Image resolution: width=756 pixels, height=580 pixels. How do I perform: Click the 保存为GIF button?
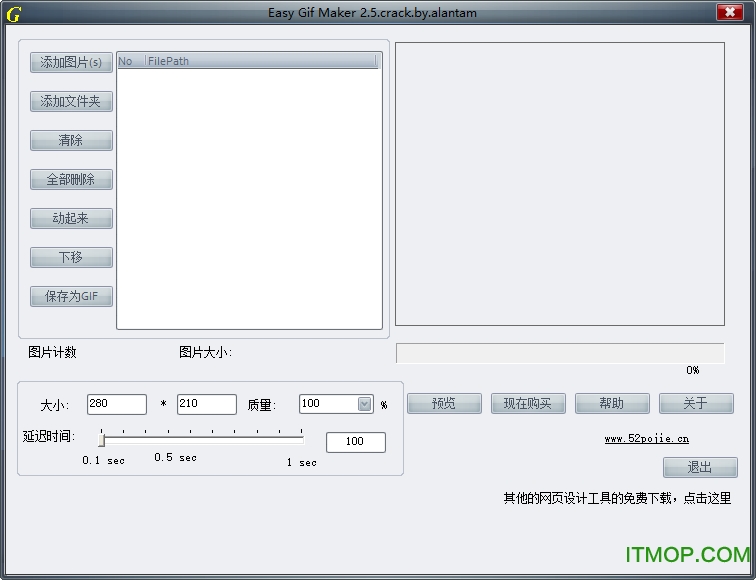click(71, 297)
